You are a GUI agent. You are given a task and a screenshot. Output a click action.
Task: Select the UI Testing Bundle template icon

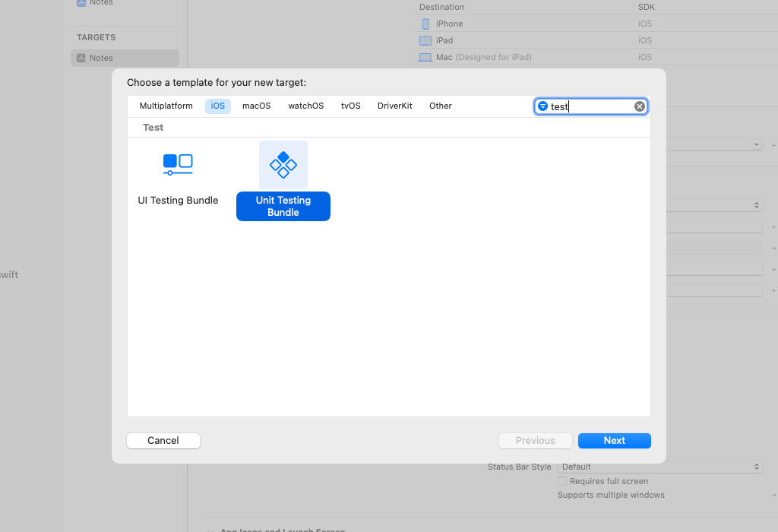178,163
